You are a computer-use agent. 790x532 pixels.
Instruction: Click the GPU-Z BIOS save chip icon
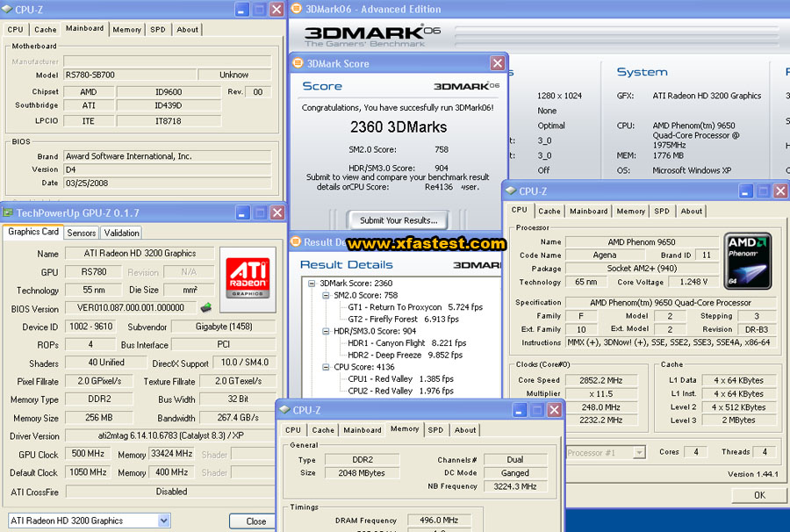pos(205,307)
